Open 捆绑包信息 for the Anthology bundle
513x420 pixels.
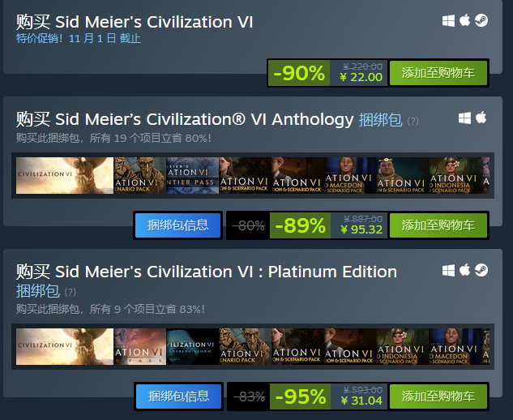(178, 225)
